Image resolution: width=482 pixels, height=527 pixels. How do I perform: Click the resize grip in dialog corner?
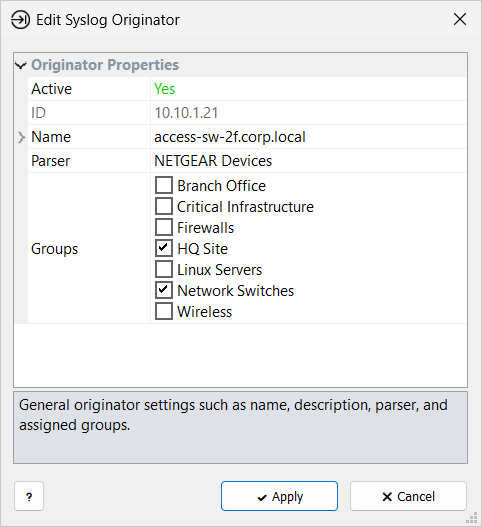(x=473, y=518)
